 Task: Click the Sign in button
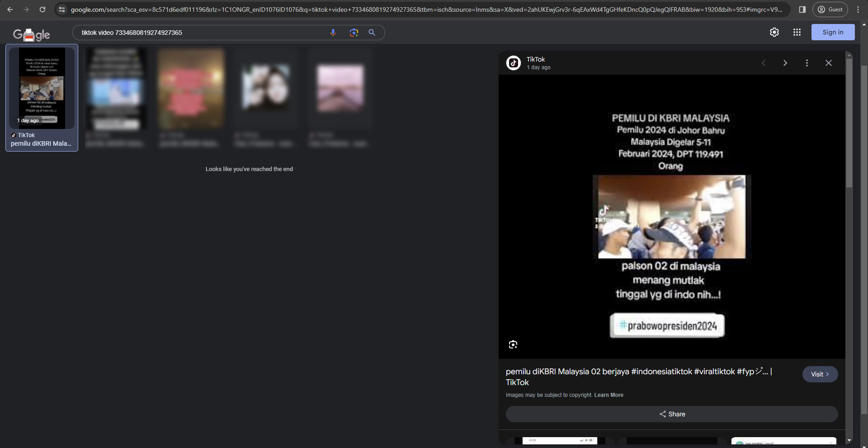point(833,32)
